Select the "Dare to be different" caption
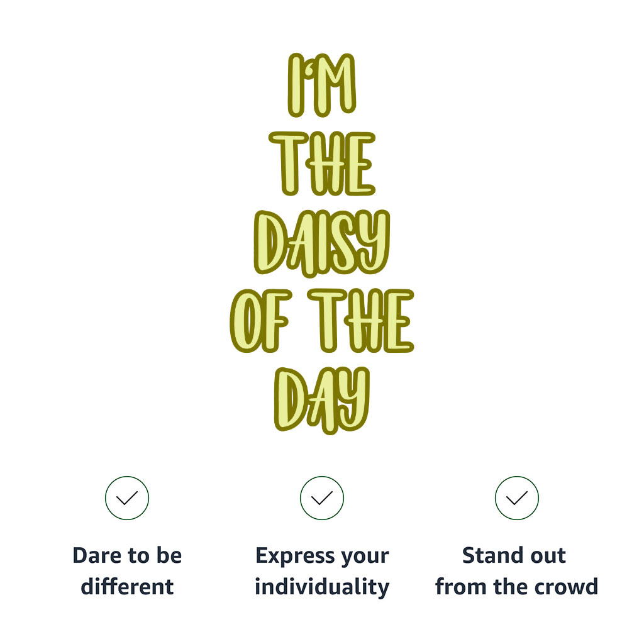Image resolution: width=644 pixels, height=644 pixels. tap(127, 571)
